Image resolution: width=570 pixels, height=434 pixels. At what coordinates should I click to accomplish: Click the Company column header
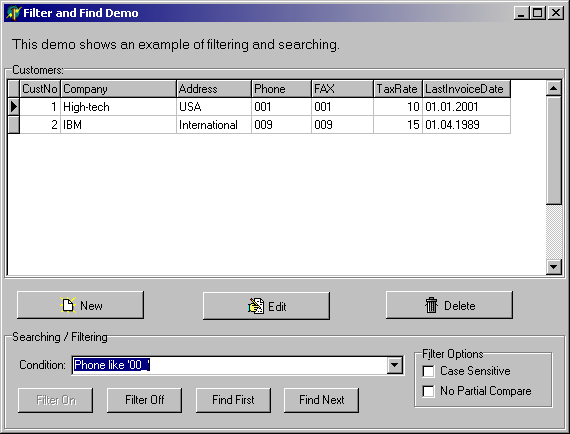[119, 89]
